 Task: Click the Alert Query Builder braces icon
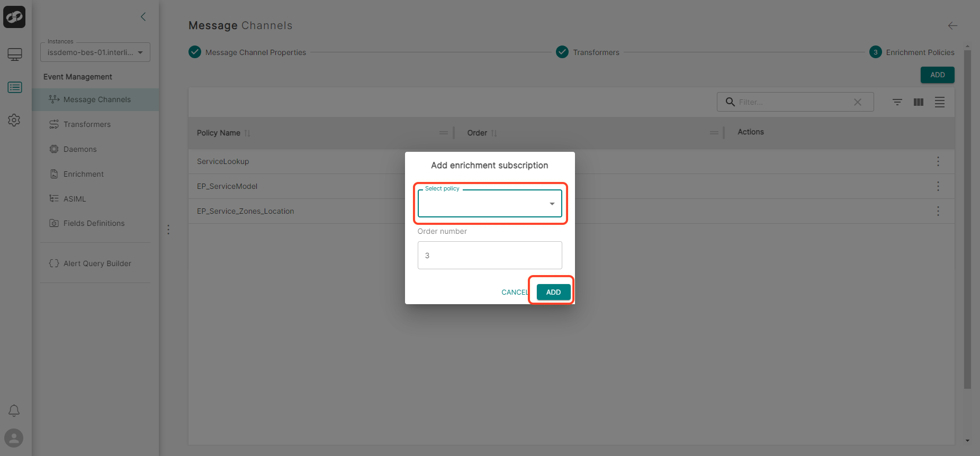(54, 263)
